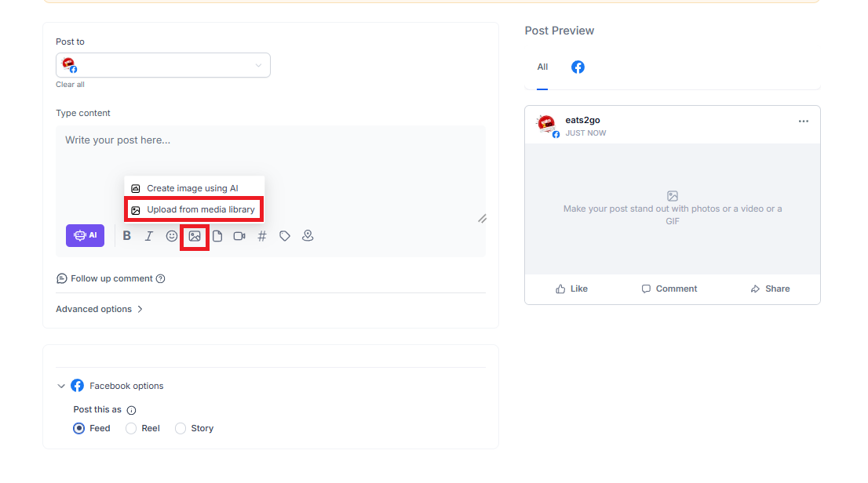Switch to the All preview tab
The width and height of the screenshot is (868, 483).
[542, 67]
